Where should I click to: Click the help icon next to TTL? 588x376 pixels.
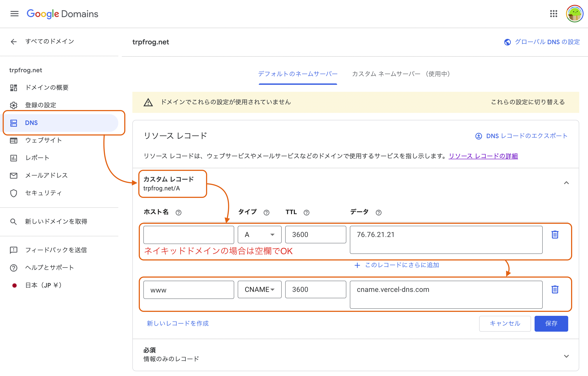click(306, 212)
